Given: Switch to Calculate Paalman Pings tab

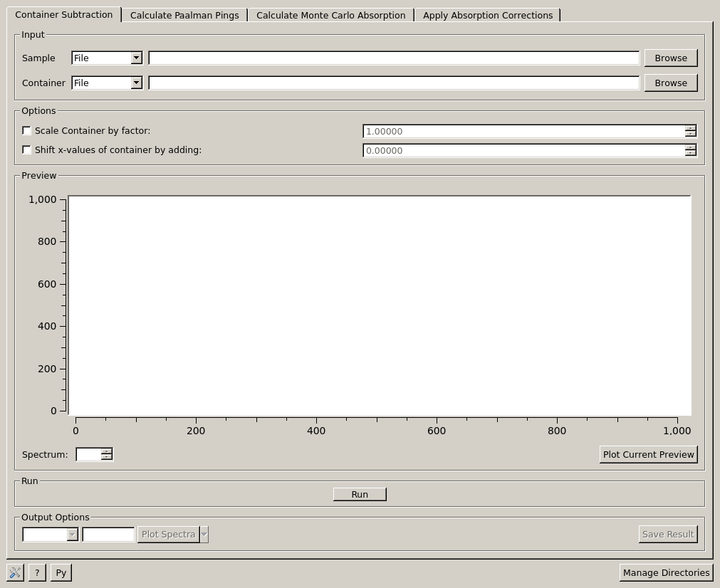Looking at the screenshot, I should (x=184, y=15).
